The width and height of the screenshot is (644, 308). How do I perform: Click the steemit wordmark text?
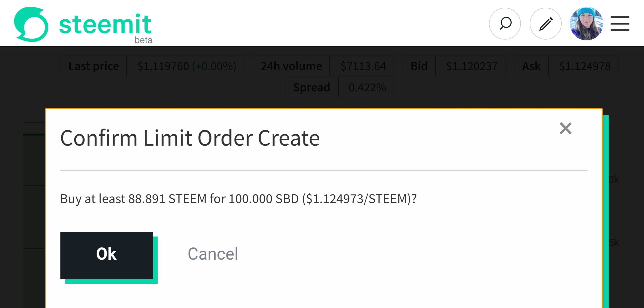pyautogui.click(x=105, y=24)
